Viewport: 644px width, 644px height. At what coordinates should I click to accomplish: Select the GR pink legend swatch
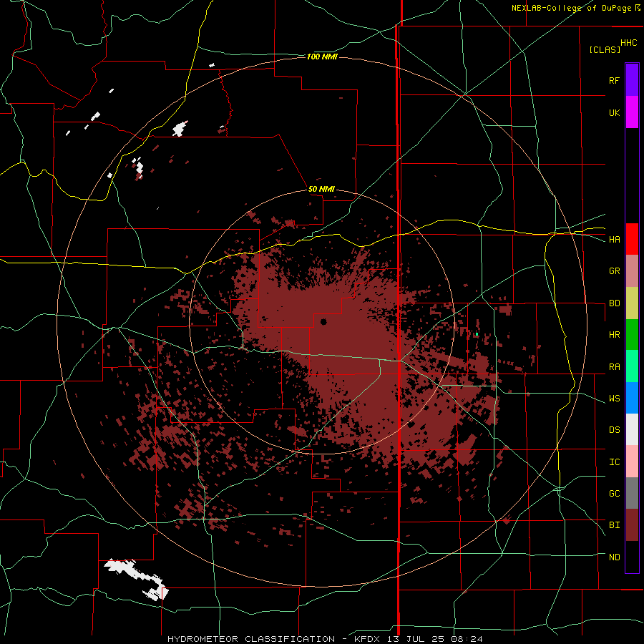[632, 270]
